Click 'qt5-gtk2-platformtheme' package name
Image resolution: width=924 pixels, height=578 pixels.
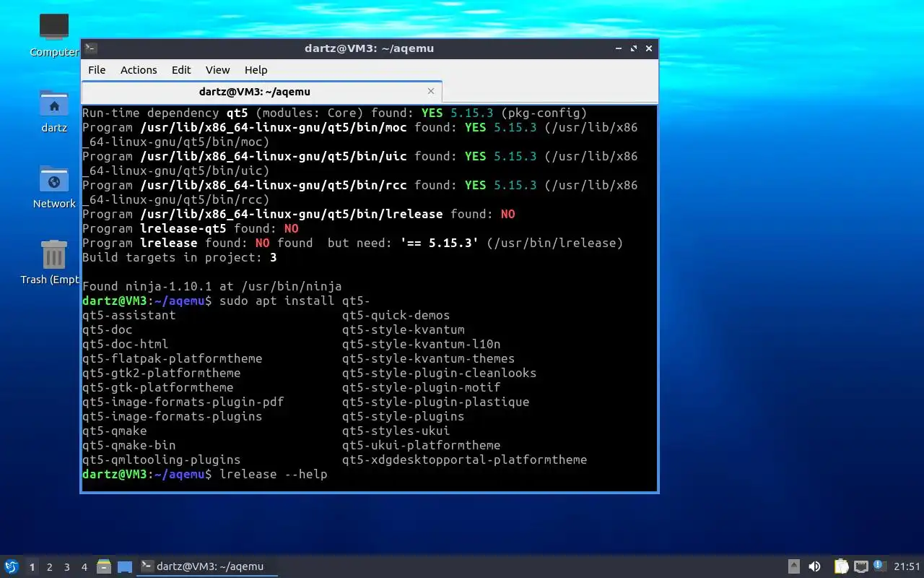pyautogui.click(x=162, y=374)
